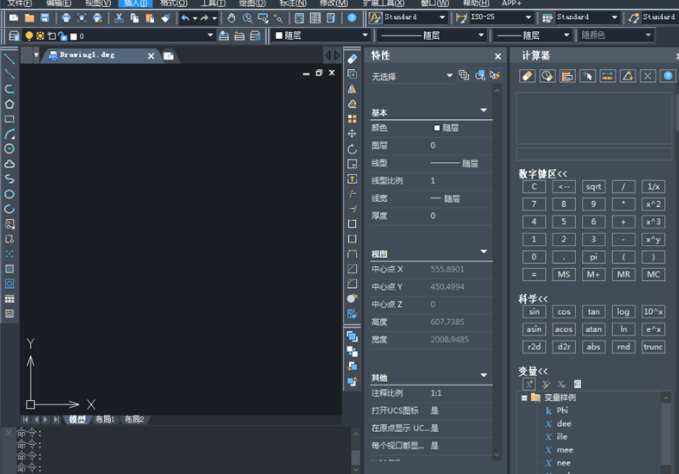Open the undo history dropdown arrow
679x474 pixels.
pyautogui.click(x=195, y=18)
